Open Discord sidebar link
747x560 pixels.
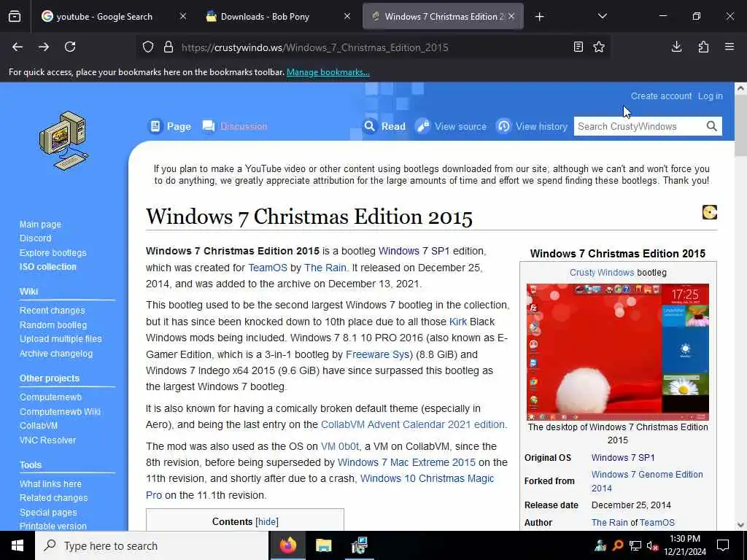[x=35, y=238]
